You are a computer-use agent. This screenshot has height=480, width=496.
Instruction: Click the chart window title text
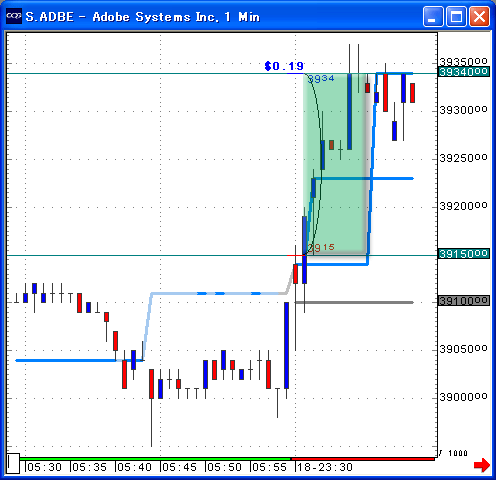click(143, 17)
